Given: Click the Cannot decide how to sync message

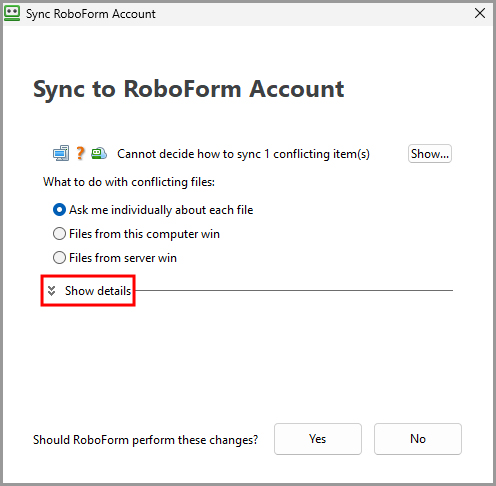Looking at the screenshot, I should (x=243, y=154).
